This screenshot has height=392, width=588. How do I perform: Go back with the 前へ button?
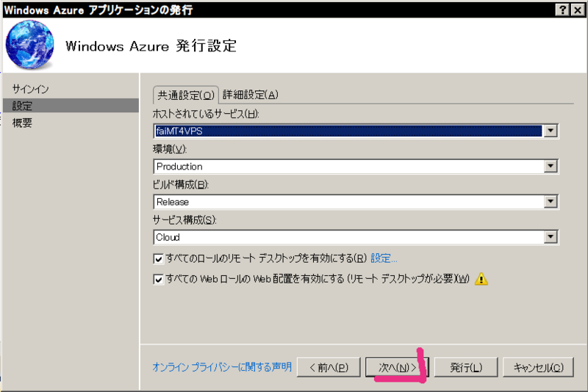[329, 367]
